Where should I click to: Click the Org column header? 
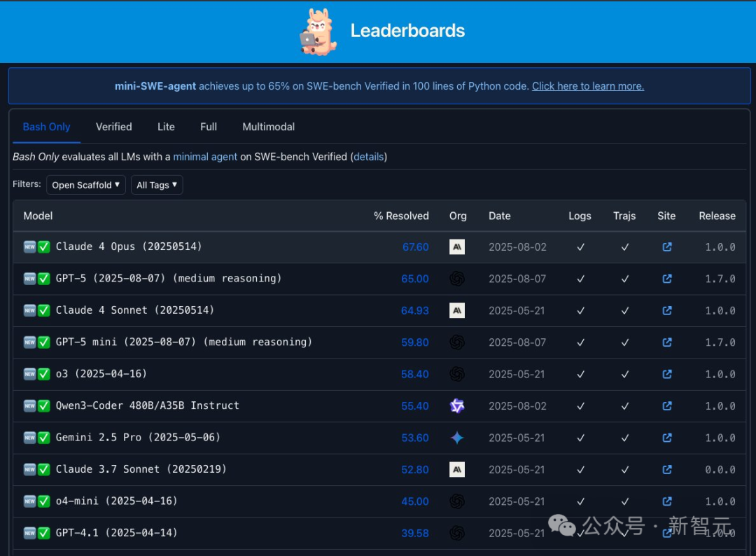458,216
